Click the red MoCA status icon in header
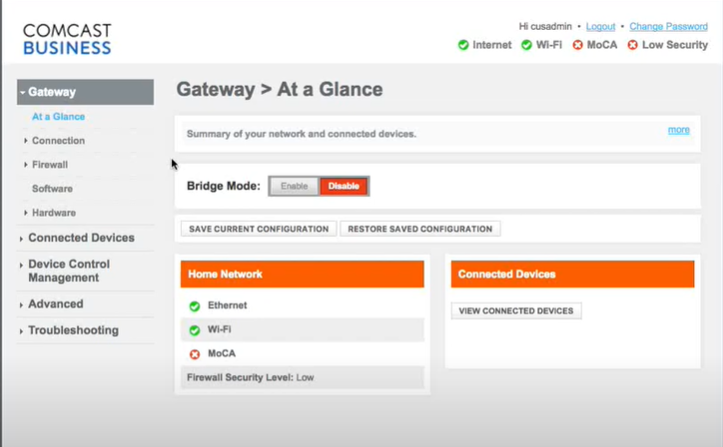 tap(578, 45)
